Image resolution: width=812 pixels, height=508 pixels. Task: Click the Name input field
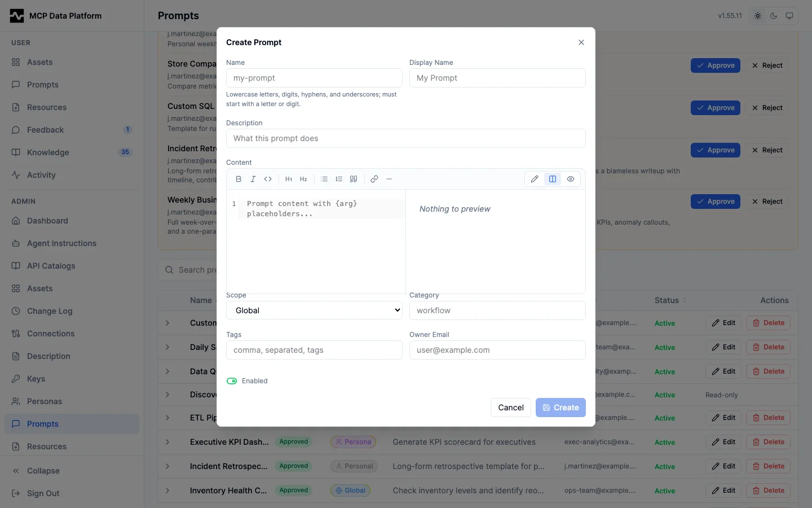tap(314, 78)
